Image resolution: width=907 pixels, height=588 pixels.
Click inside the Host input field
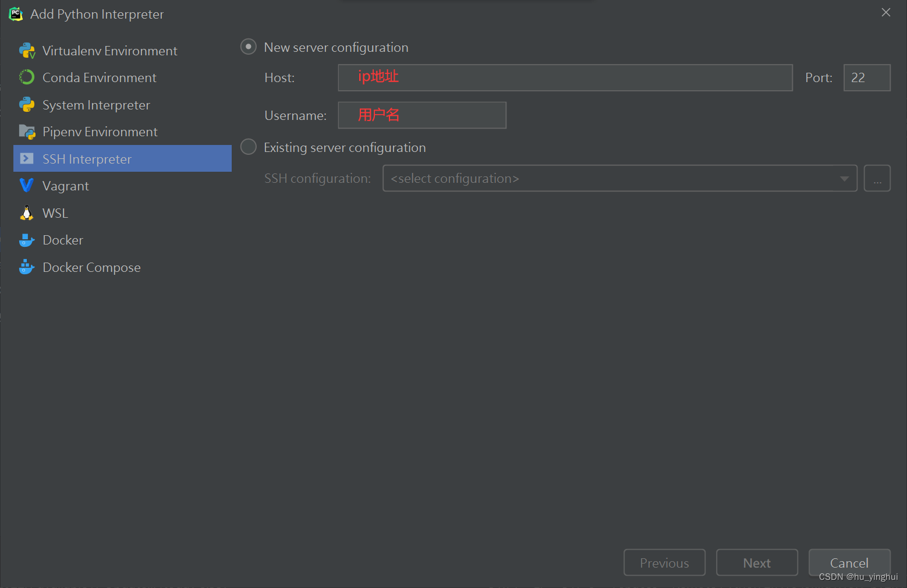565,77
